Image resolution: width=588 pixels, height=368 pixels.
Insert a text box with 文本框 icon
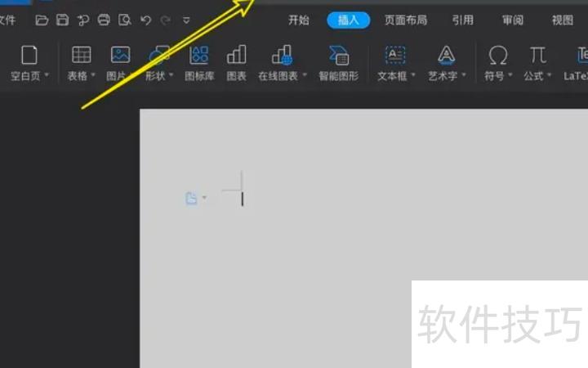click(x=395, y=56)
